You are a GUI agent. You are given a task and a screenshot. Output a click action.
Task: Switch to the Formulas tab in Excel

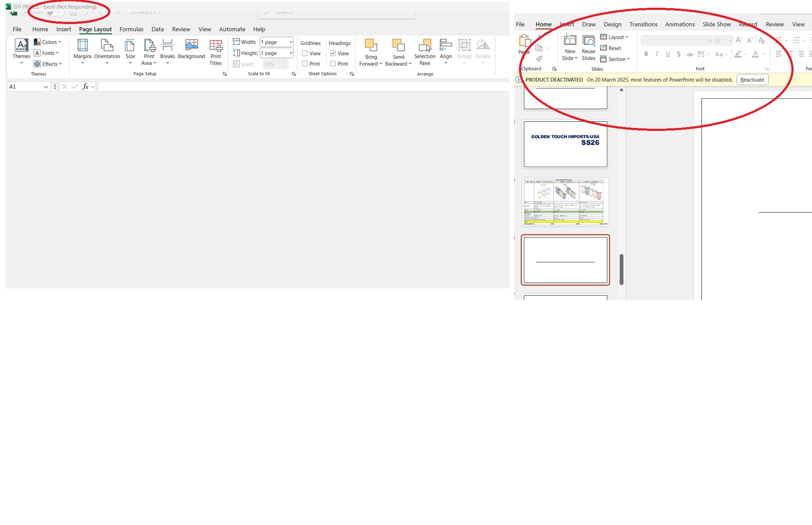point(131,29)
